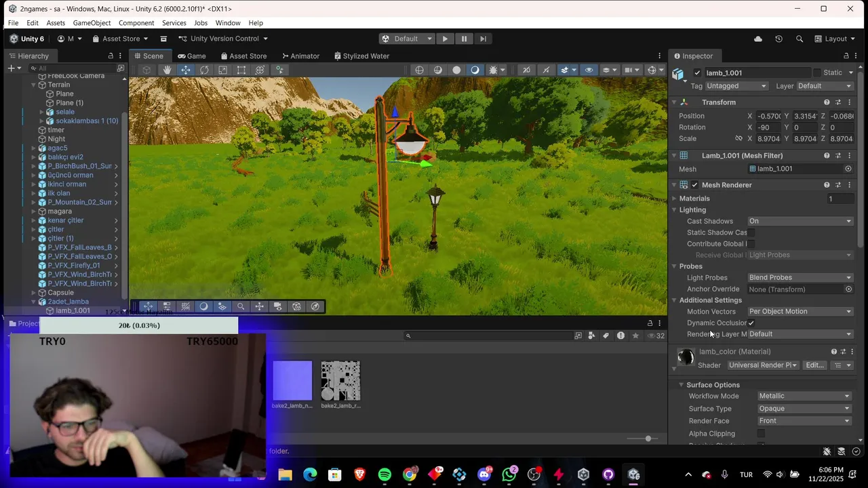The height and width of the screenshot is (488, 868).
Task: Select the combined Transform tool
Action: click(x=260, y=70)
